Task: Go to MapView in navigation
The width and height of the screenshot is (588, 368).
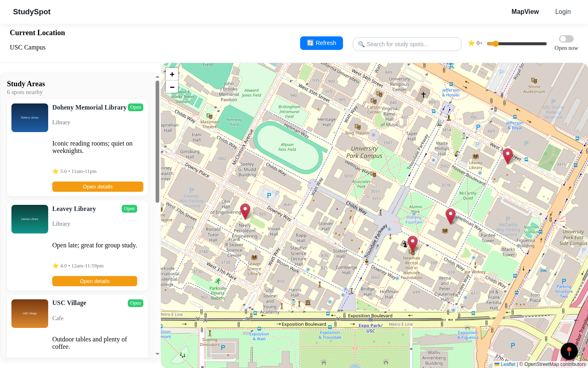Action: pyautogui.click(x=525, y=12)
